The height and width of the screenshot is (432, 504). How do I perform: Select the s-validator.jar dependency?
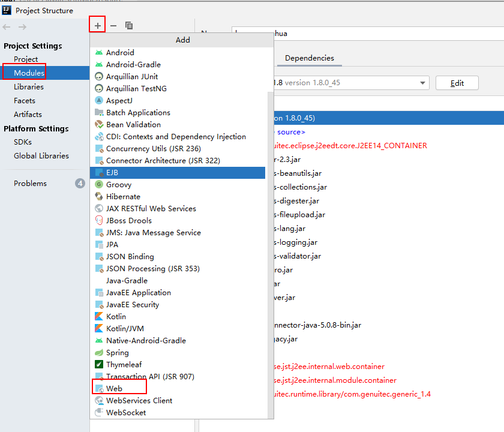click(298, 256)
